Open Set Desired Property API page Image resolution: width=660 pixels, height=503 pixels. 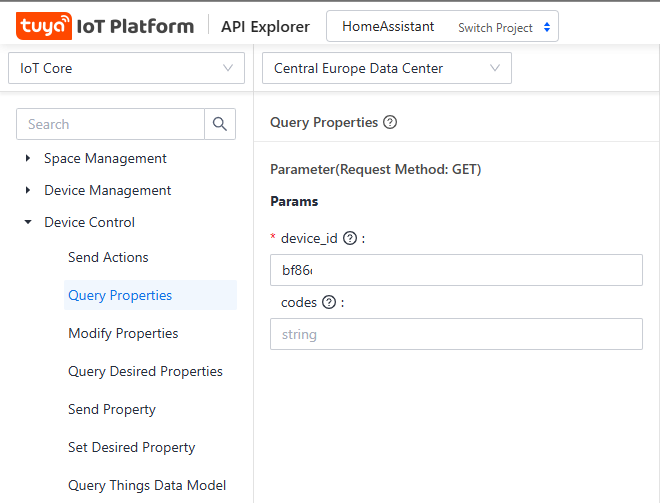click(132, 447)
